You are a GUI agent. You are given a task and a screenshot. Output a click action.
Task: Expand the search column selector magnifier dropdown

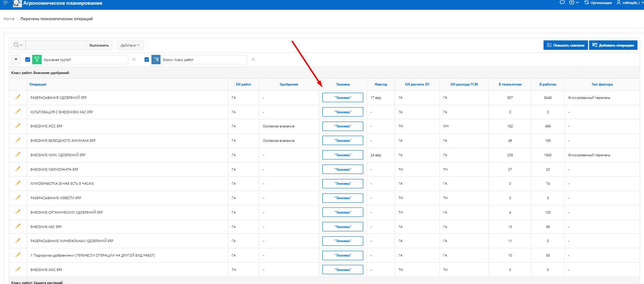(x=18, y=45)
